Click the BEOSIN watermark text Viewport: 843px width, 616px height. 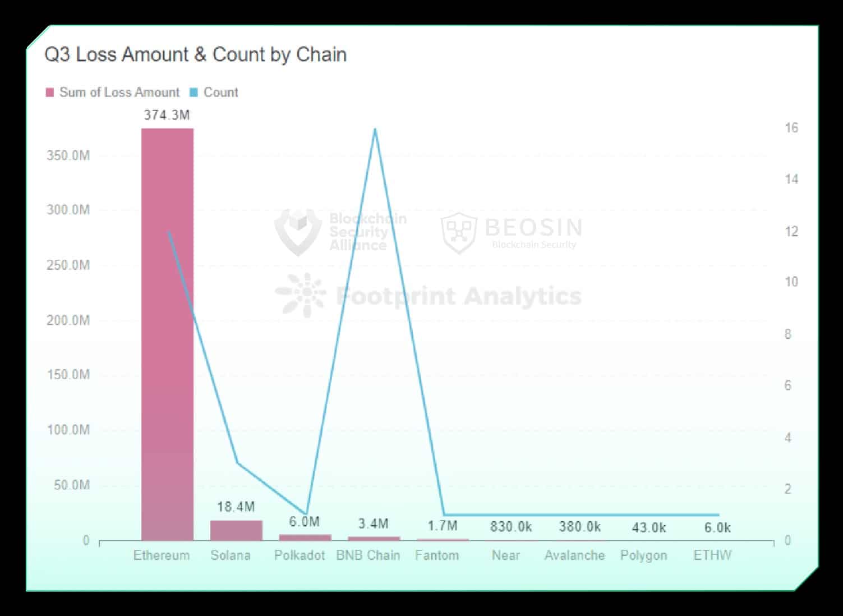pyautogui.click(x=533, y=227)
